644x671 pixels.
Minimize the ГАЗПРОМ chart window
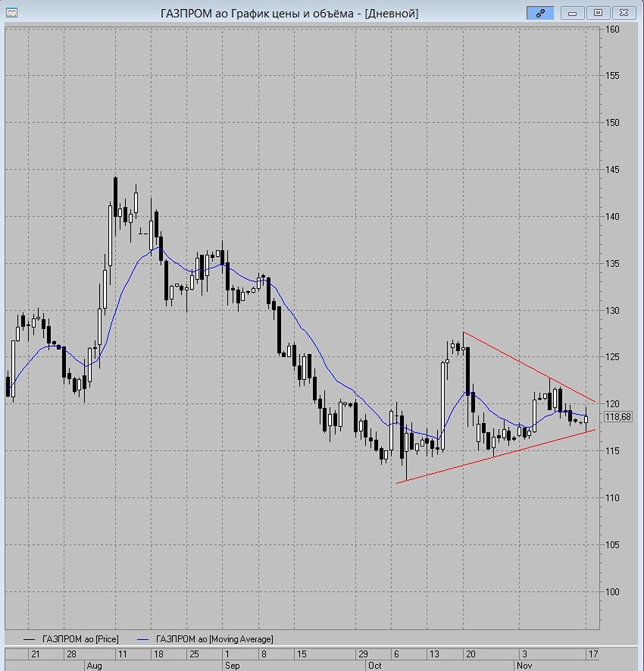(x=573, y=13)
